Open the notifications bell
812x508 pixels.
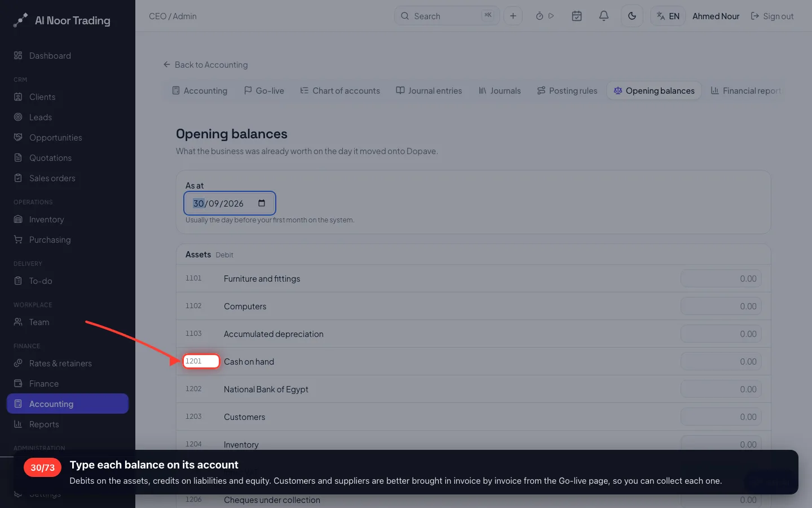point(603,16)
